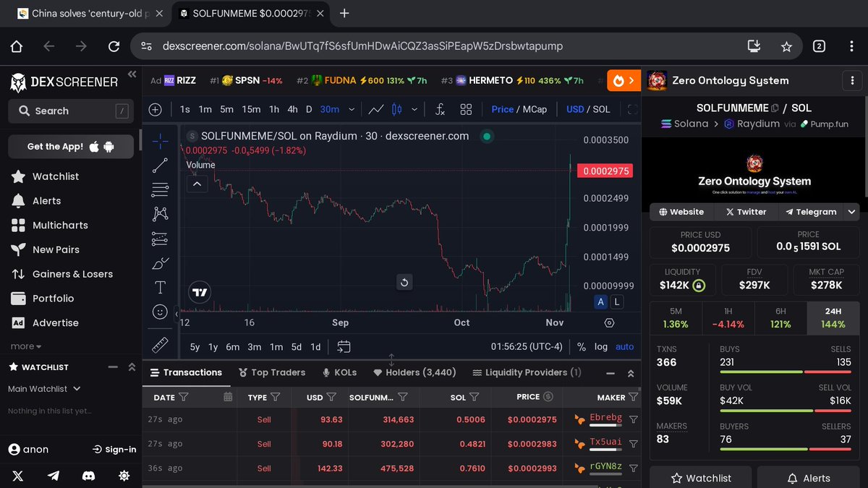Collapse the Volume indicator legend
Screen dimensions: 868x488
(x=197, y=184)
